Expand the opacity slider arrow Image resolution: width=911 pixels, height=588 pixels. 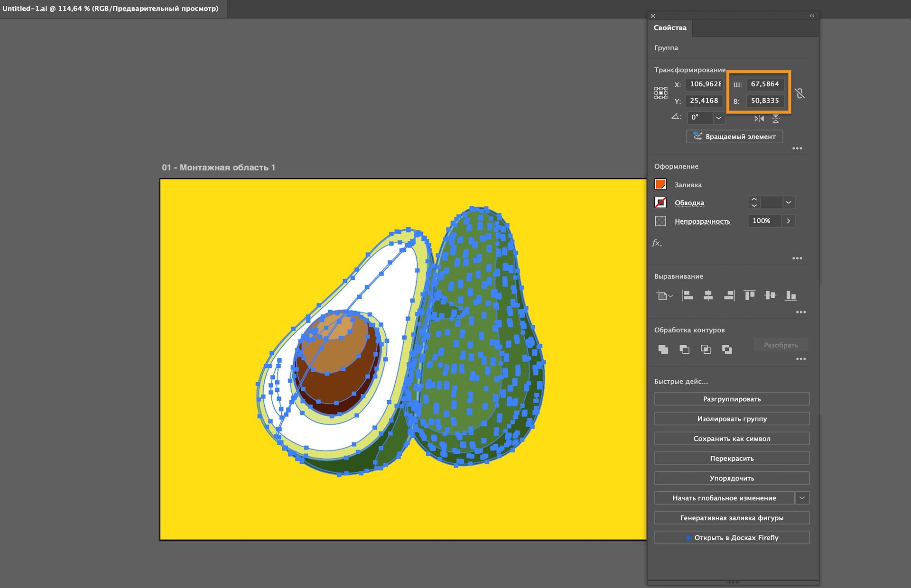tap(788, 221)
